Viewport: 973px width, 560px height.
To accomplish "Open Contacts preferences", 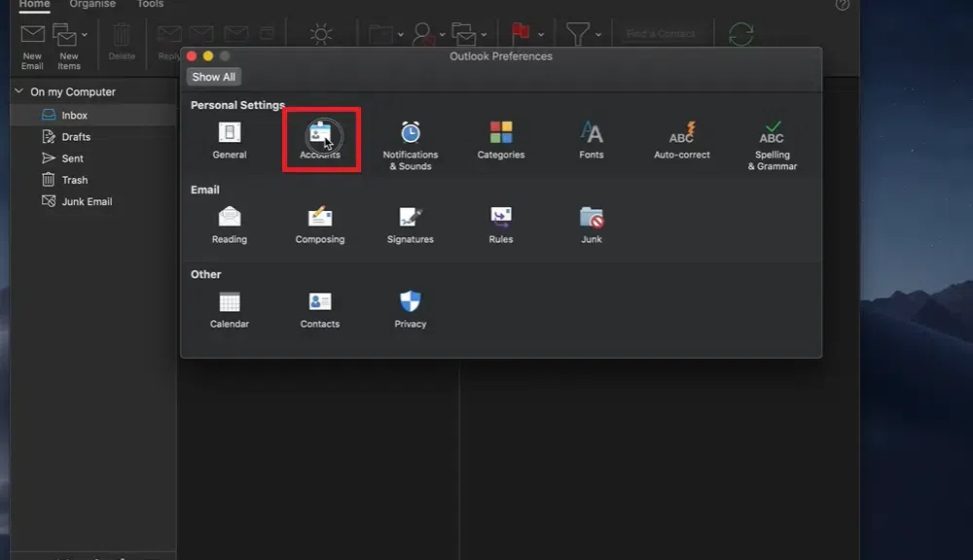I will 319,309.
